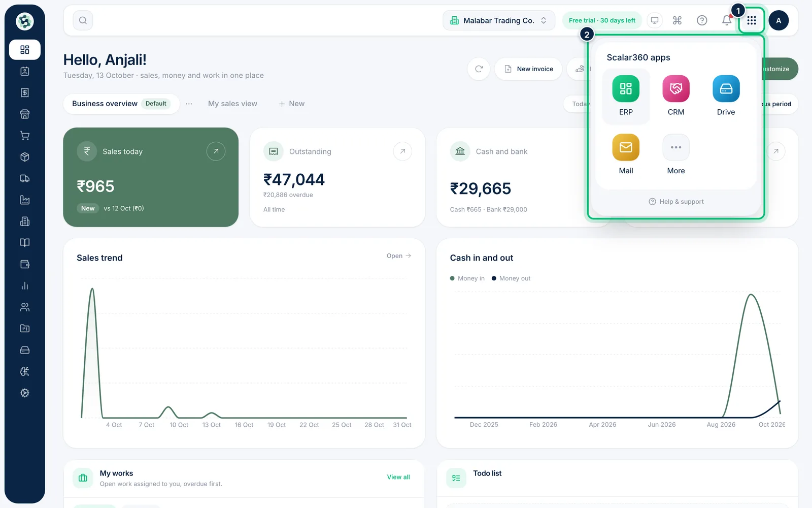Click the monitor display icon in top bar

[655, 20]
